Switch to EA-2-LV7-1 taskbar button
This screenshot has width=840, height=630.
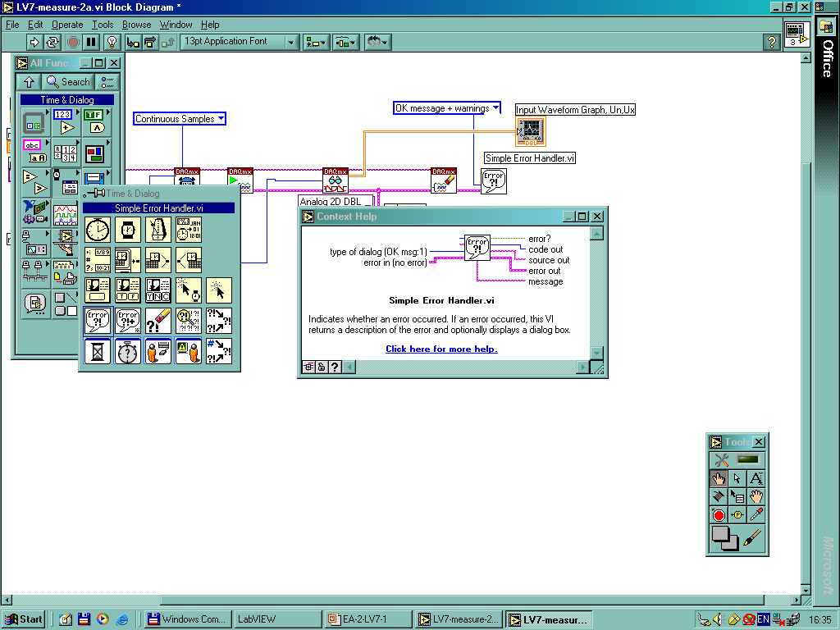pyautogui.click(x=368, y=619)
